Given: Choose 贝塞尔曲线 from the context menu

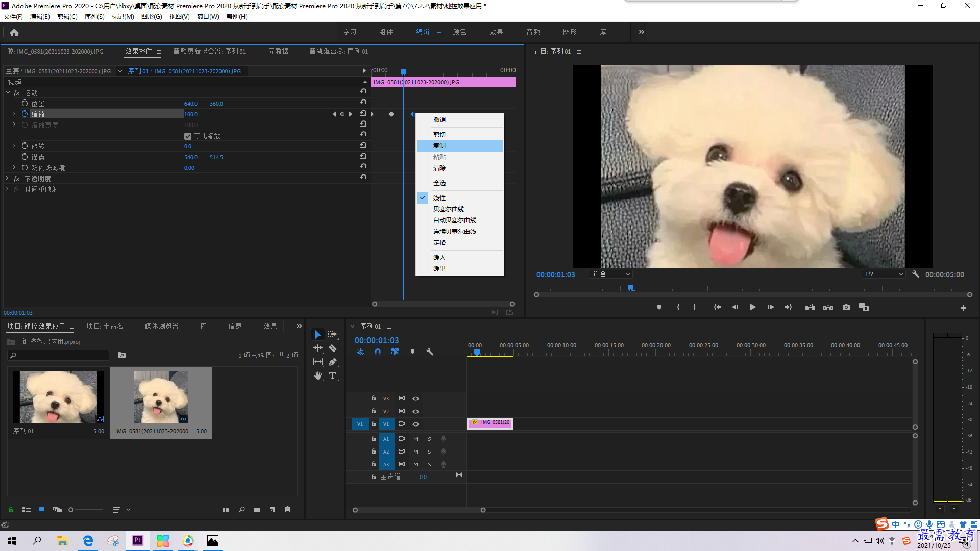Looking at the screenshot, I should 449,209.
